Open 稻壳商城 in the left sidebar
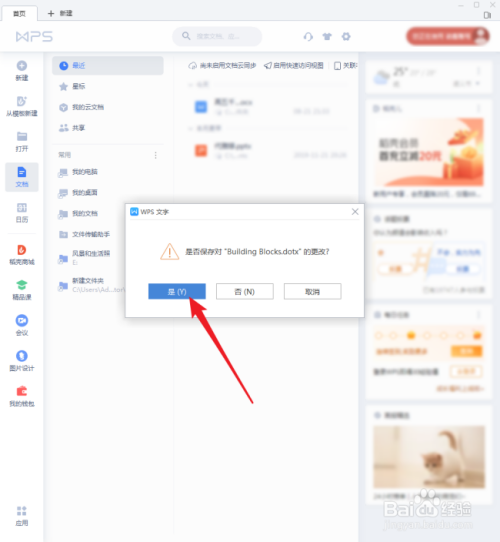The image size is (500, 542). pos(22,255)
